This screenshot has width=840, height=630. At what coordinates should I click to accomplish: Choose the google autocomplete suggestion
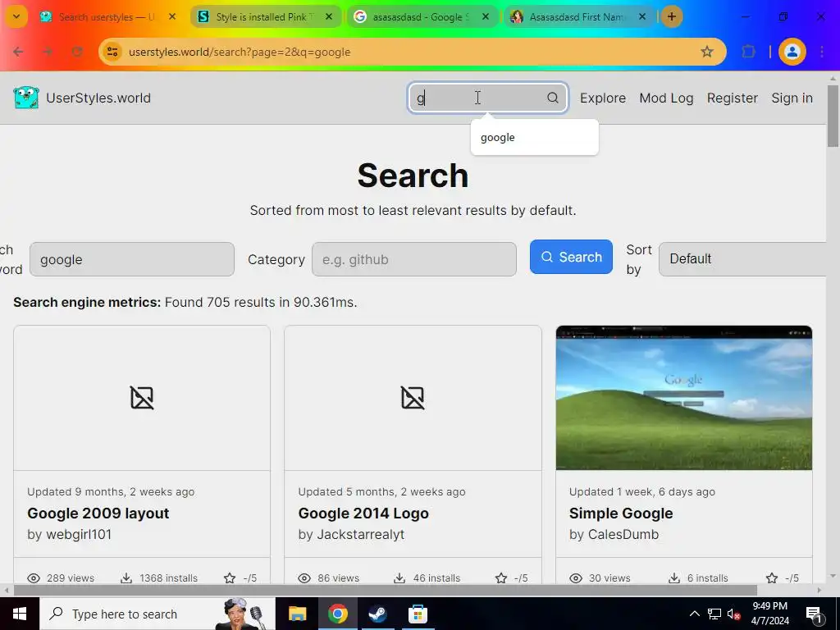pyautogui.click(x=534, y=137)
